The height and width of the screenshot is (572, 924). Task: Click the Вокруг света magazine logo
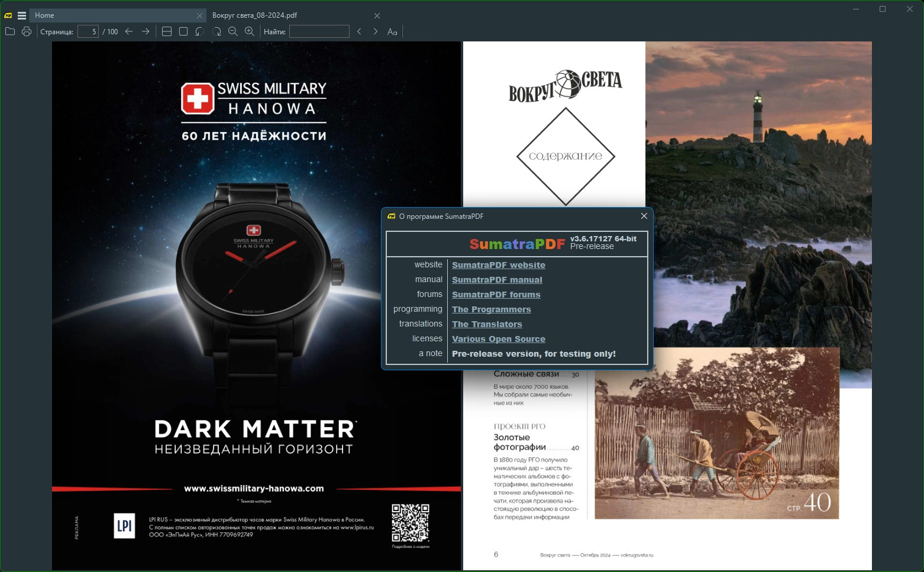pos(566,86)
